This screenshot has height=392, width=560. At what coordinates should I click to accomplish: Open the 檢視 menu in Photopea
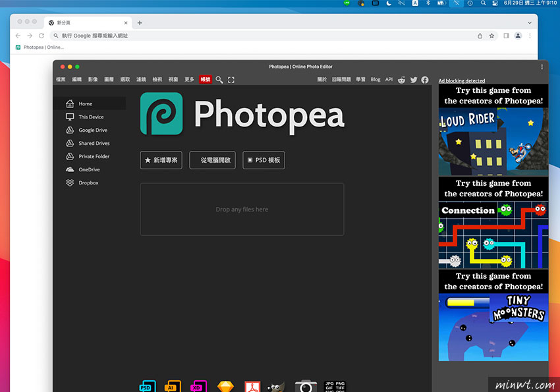coord(157,79)
